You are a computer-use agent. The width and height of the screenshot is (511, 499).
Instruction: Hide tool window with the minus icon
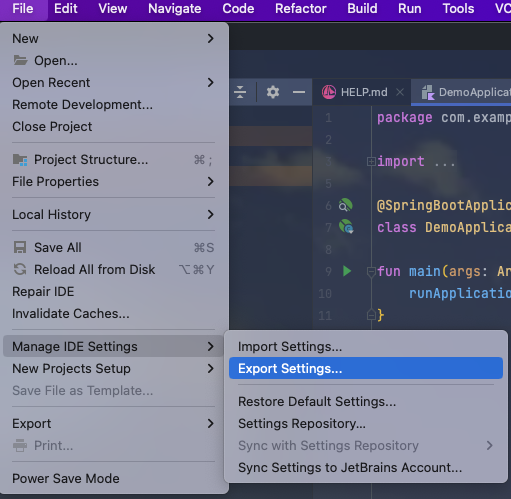coord(299,92)
